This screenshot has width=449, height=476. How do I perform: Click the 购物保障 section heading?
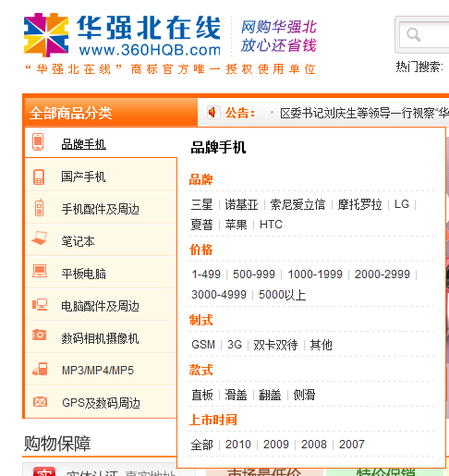pyautogui.click(x=57, y=444)
